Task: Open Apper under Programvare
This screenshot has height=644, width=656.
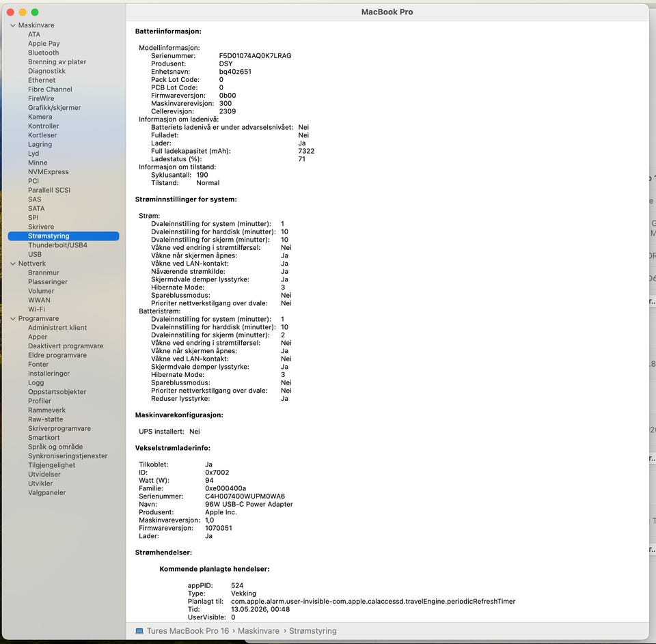Action: (x=38, y=337)
